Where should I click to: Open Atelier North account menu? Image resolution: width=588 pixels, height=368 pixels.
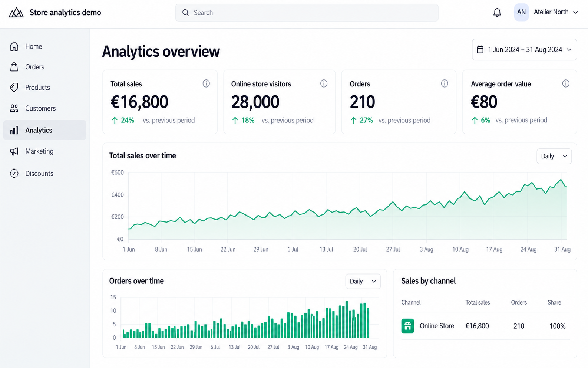556,12
